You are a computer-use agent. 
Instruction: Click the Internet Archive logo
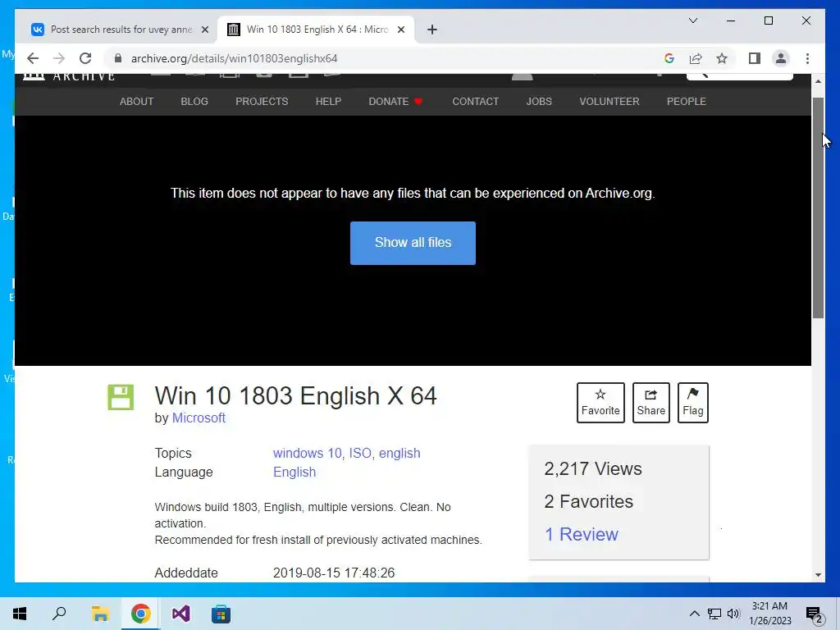(x=70, y=77)
